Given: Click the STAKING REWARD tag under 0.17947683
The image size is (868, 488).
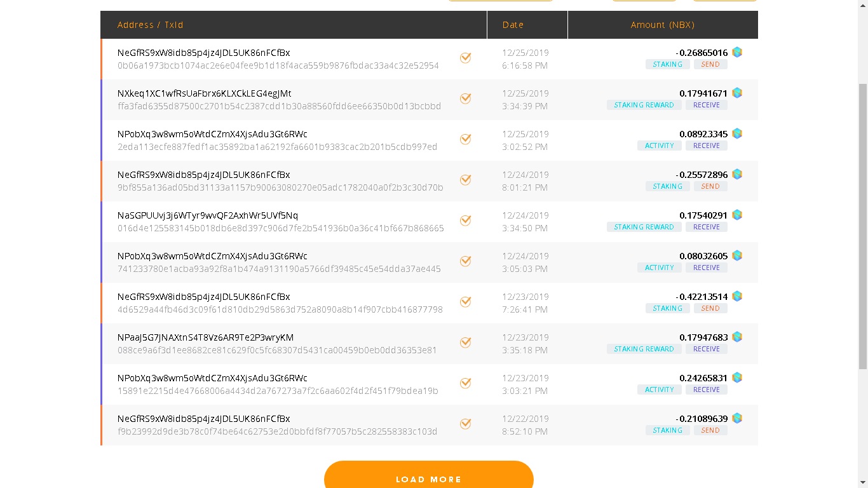Looking at the screenshot, I should [644, 349].
